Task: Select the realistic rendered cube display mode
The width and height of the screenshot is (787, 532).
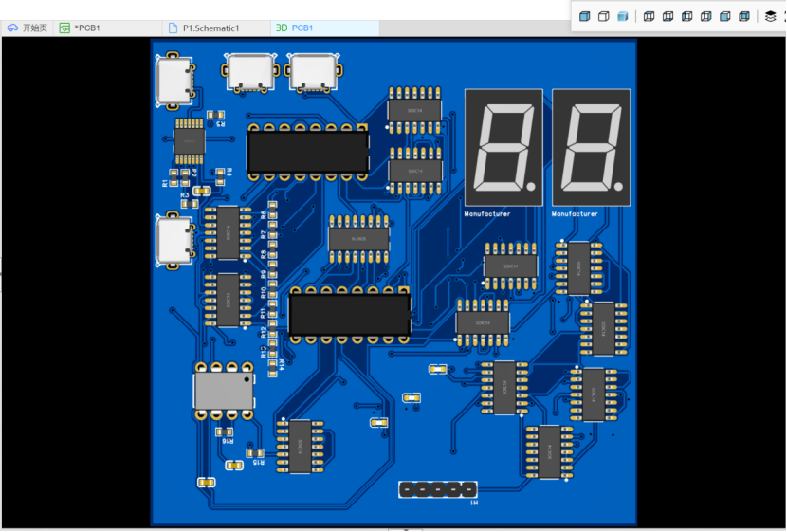Action: pos(623,16)
